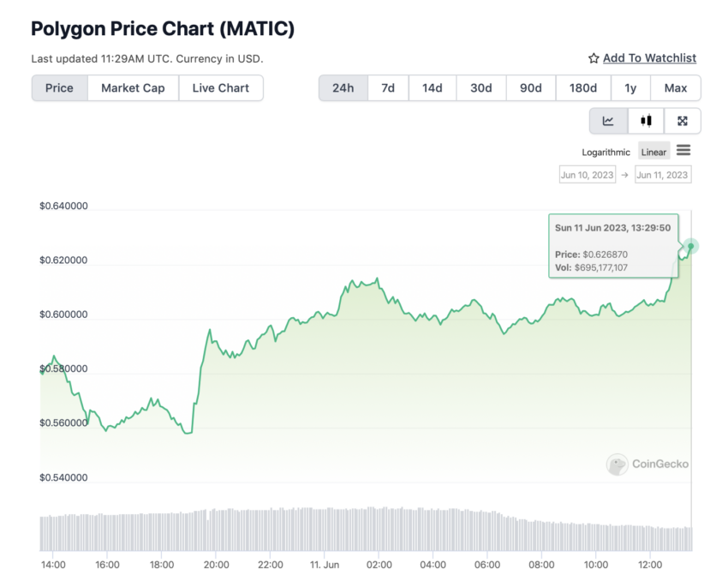Open fullscreen chart view icon
Screen dimensions: 728x587
click(x=683, y=121)
